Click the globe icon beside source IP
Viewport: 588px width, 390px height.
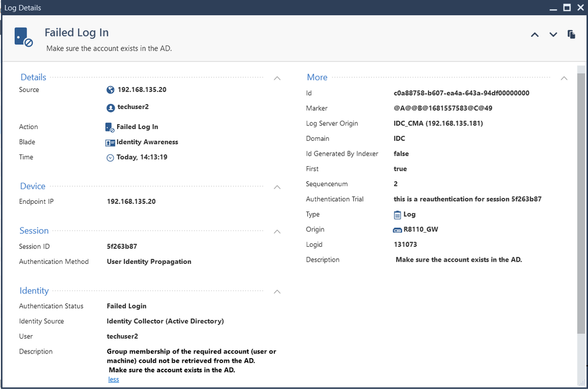coord(110,90)
